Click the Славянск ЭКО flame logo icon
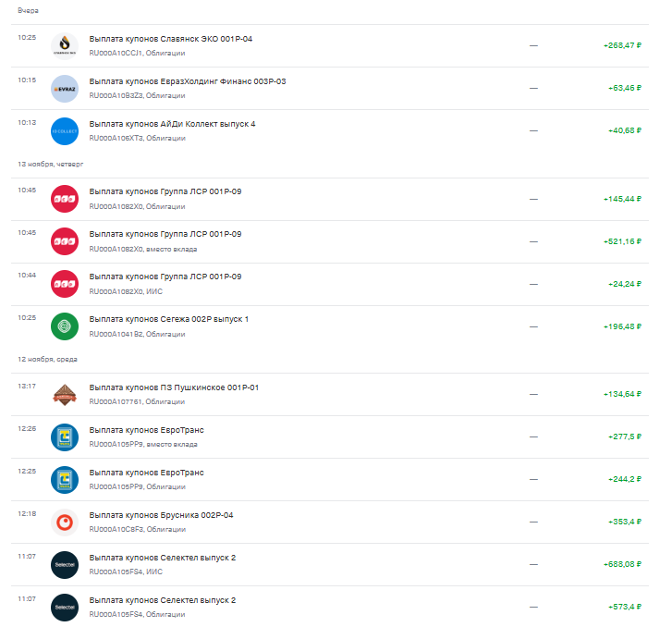 point(65,45)
